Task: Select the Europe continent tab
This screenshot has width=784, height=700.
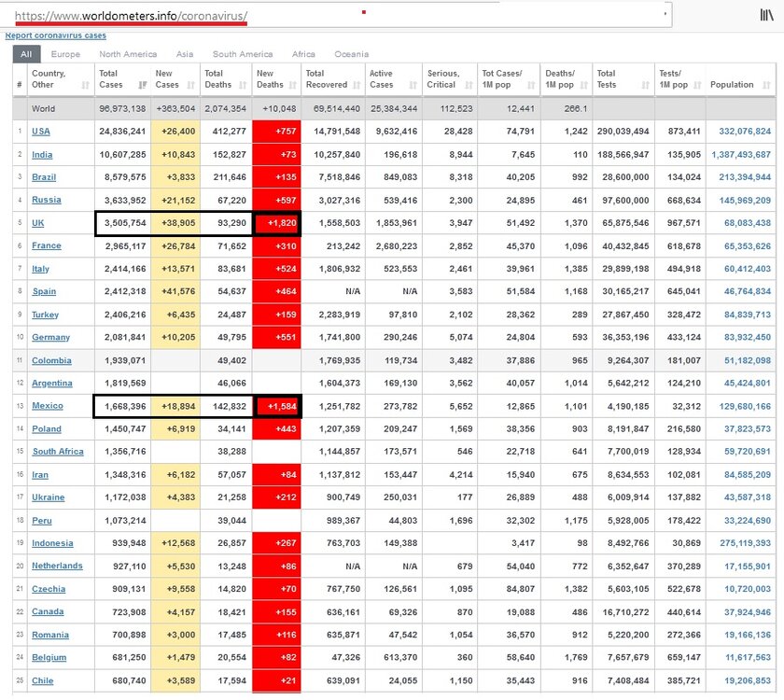Action: pyautogui.click(x=65, y=54)
